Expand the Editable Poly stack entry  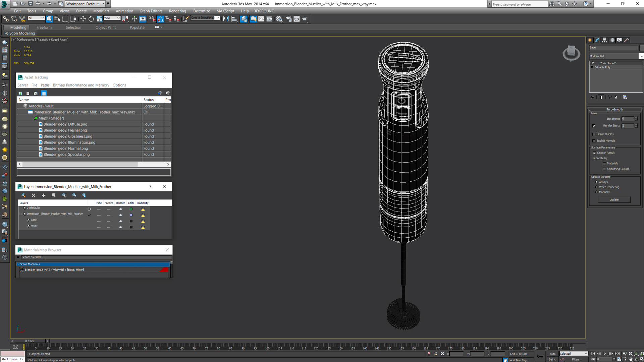coord(592,67)
